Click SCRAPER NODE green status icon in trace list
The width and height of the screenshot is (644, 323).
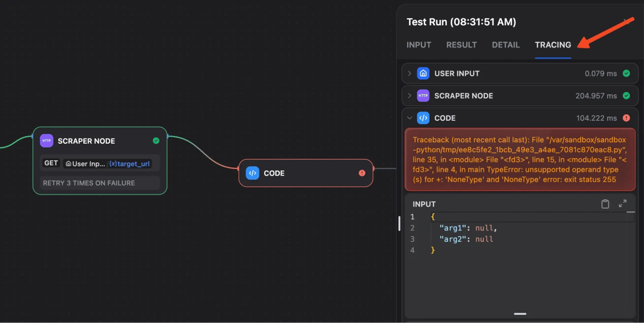[626, 96]
